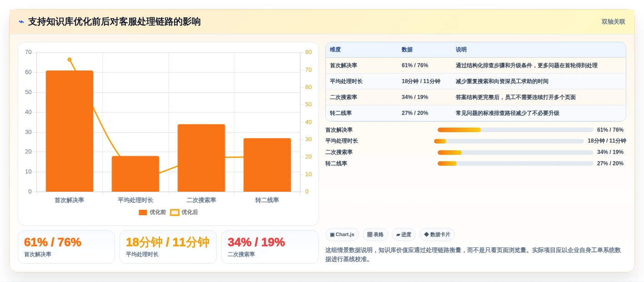Click the 平均处理时长 orange bar in the chart
The image size is (644, 282).
tap(135, 174)
